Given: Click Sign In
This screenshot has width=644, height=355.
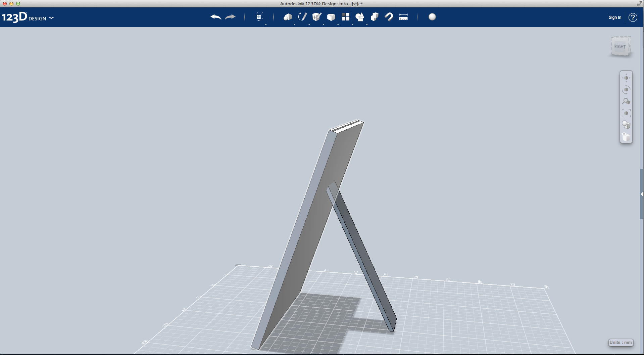Looking at the screenshot, I should point(615,17).
